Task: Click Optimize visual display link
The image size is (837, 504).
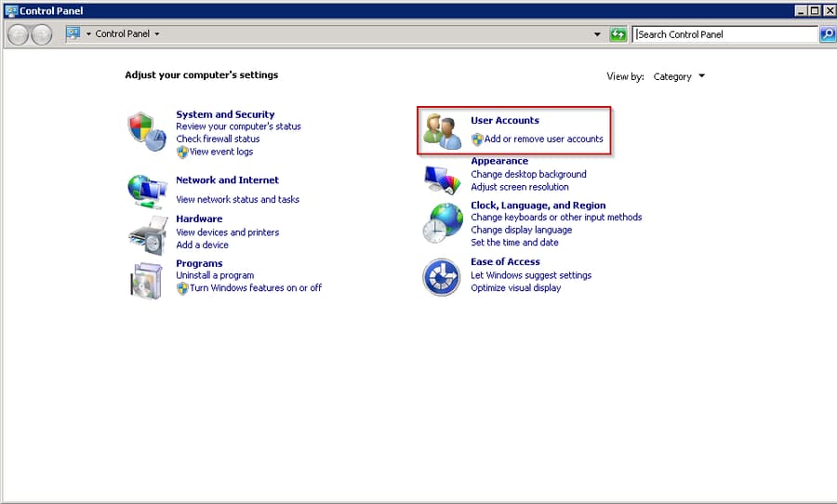Action: pos(515,287)
